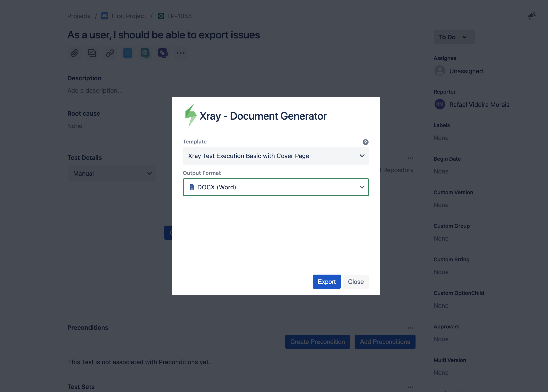The image size is (548, 392).
Task: Open the Template help question mark icon
Action: (365, 142)
